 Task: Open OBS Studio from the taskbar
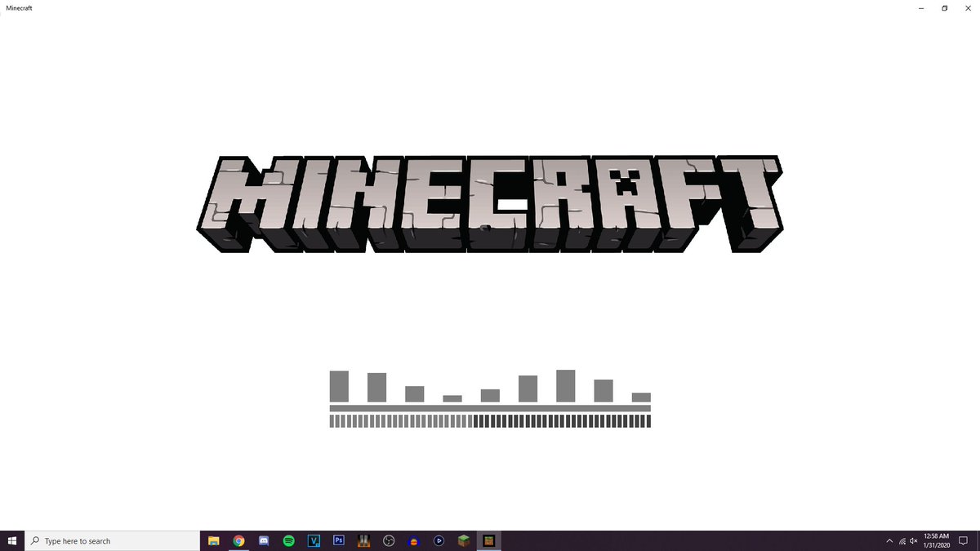(x=390, y=540)
